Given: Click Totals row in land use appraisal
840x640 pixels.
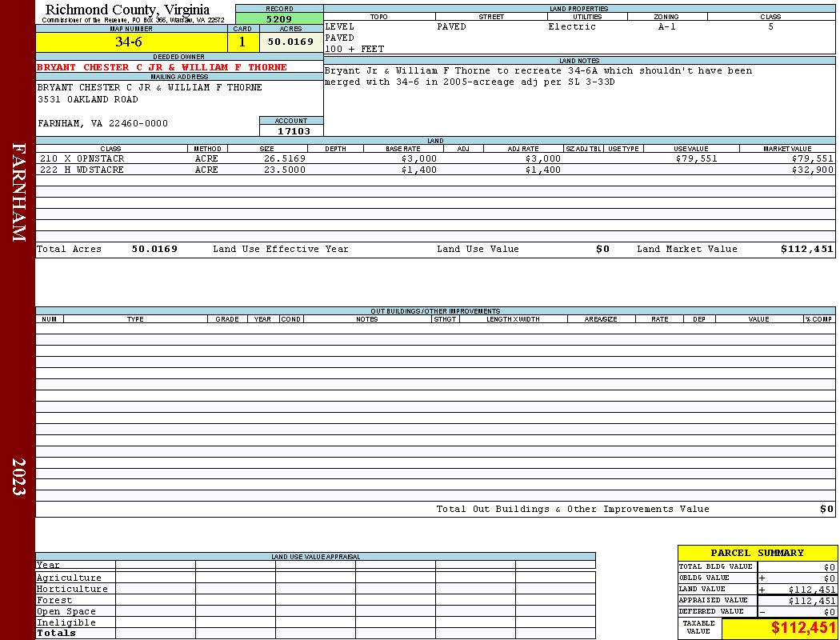Looking at the screenshot, I should click(315, 634).
